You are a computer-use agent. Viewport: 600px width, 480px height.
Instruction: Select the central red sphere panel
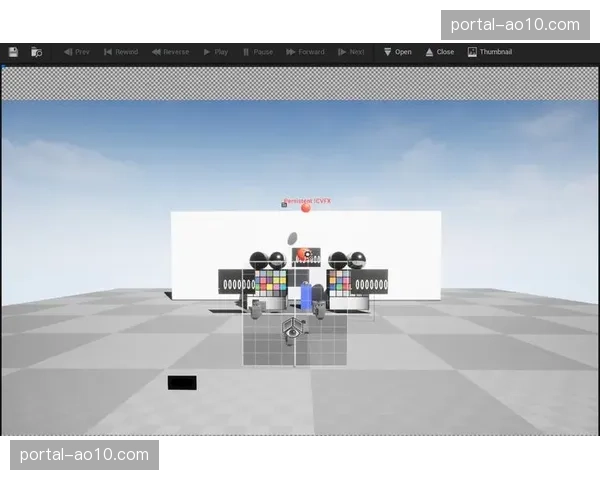(x=306, y=257)
